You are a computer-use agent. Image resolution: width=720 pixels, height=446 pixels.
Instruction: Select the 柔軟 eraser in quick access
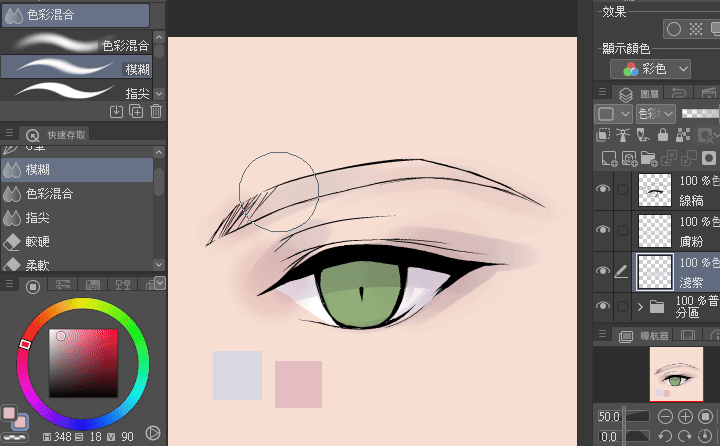pyautogui.click(x=77, y=264)
